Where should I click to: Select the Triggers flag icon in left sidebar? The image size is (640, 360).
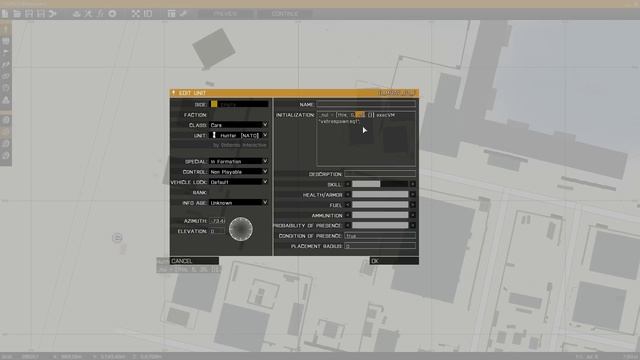click(x=6, y=53)
